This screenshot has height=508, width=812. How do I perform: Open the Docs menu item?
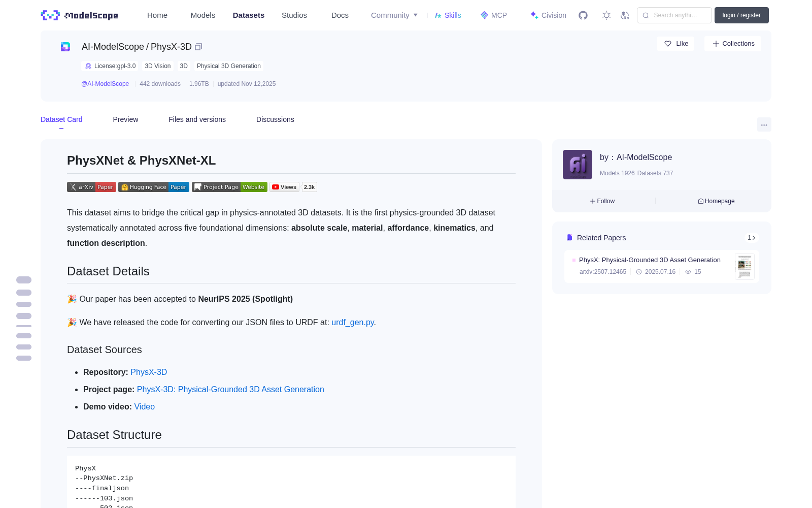(x=340, y=15)
